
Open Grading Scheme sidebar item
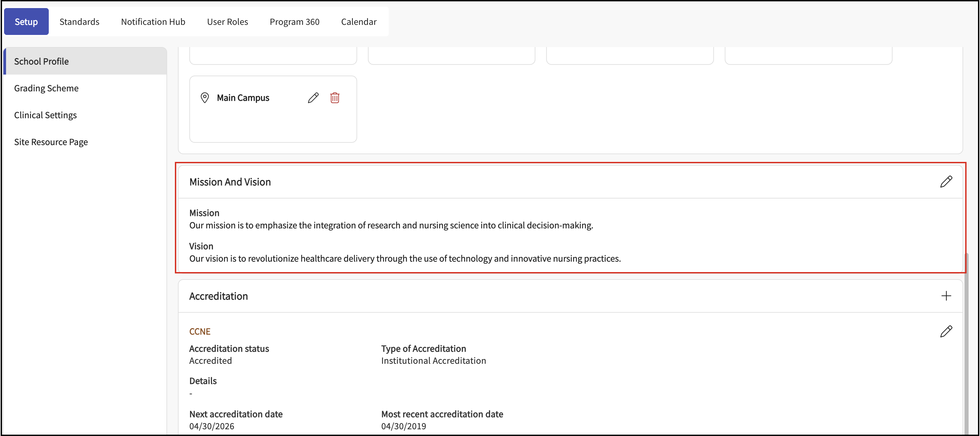click(46, 88)
